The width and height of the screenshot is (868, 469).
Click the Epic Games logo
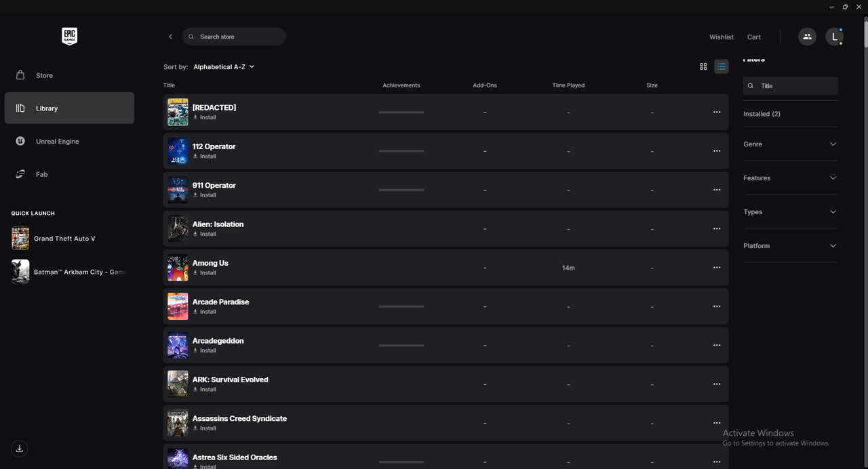coord(69,37)
